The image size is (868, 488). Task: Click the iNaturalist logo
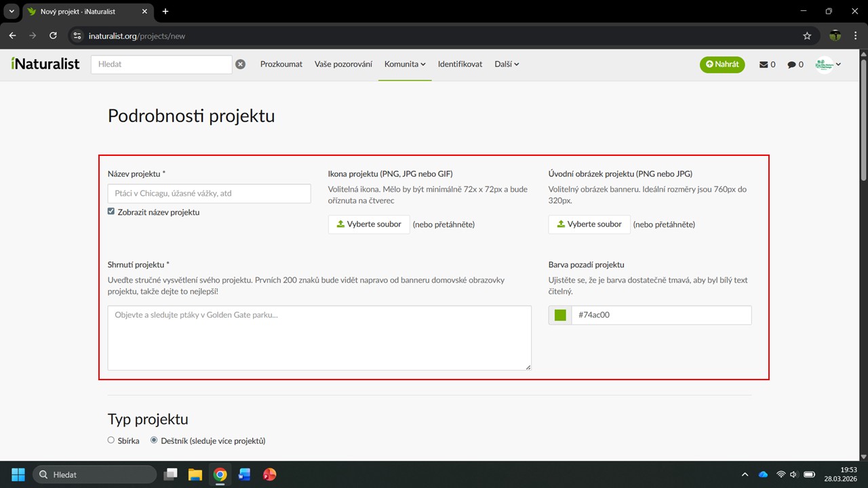point(45,64)
